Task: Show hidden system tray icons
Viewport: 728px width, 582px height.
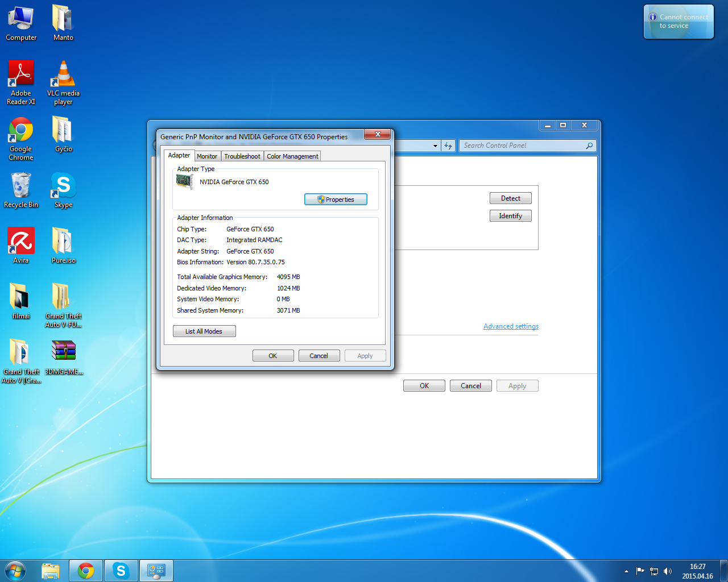Action: pyautogui.click(x=626, y=571)
